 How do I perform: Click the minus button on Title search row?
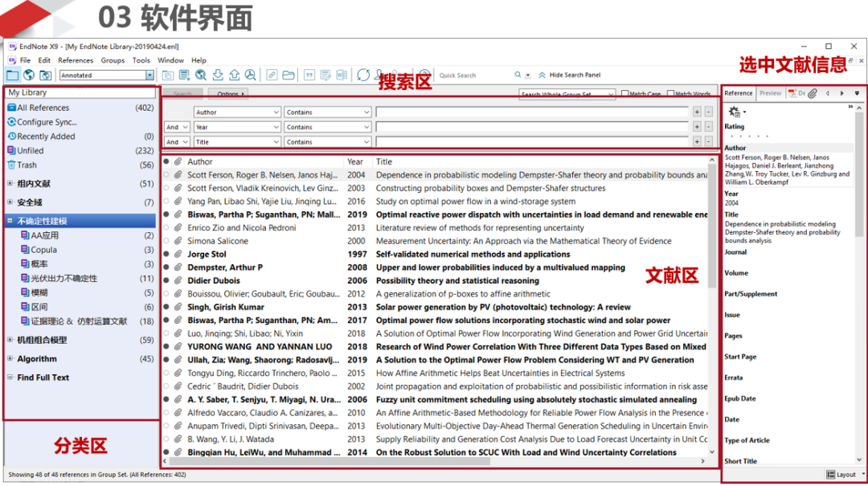pyautogui.click(x=709, y=142)
